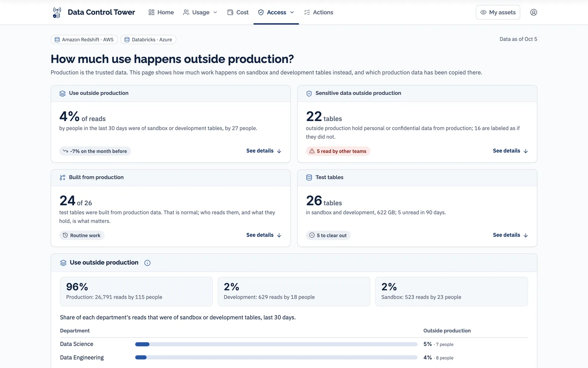Open the user account profile icon

tap(534, 13)
